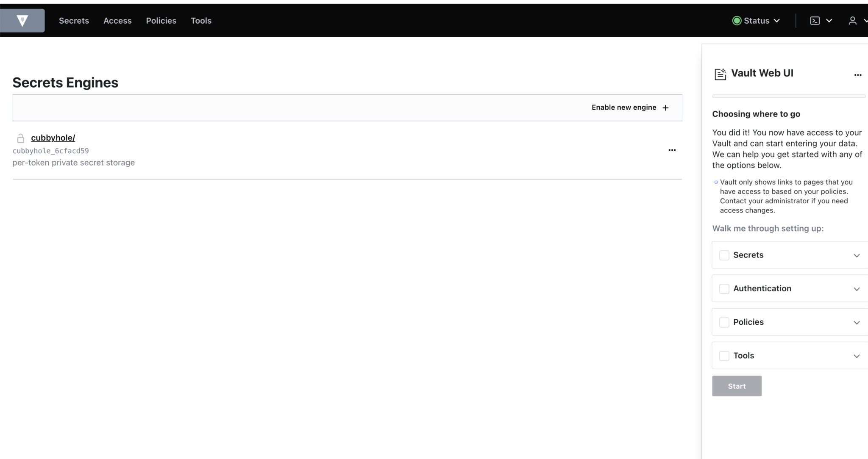This screenshot has height=459, width=868.
Task: Expand the Status dropdown
Action: (777, 20)
